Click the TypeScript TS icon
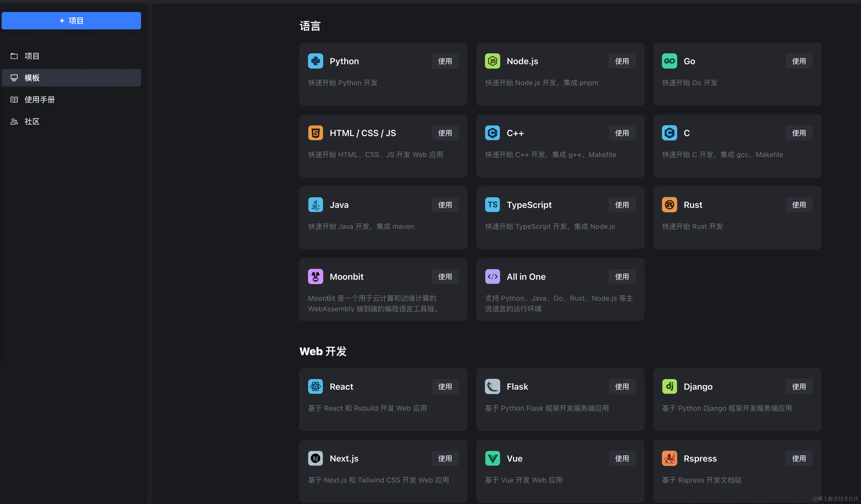 492,205
